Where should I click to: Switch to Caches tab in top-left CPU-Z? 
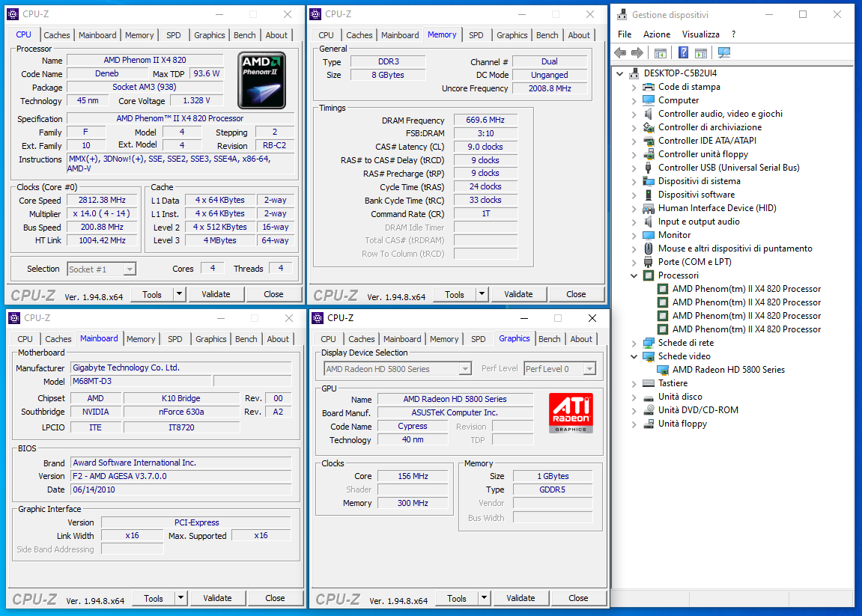tap(57, 35)
